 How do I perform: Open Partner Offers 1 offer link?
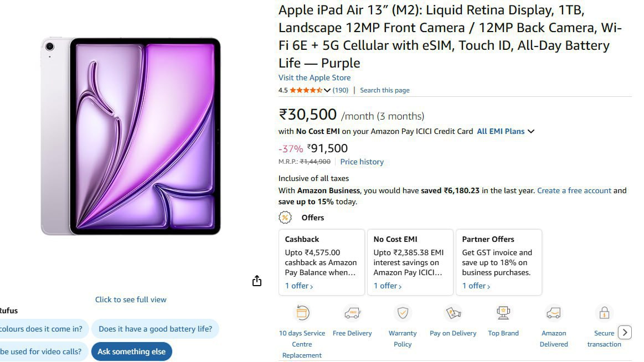coord(476,286)
